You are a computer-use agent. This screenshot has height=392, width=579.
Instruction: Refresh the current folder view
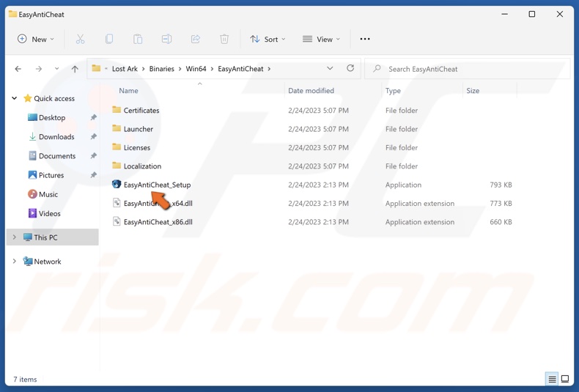(x=350, y=69)
